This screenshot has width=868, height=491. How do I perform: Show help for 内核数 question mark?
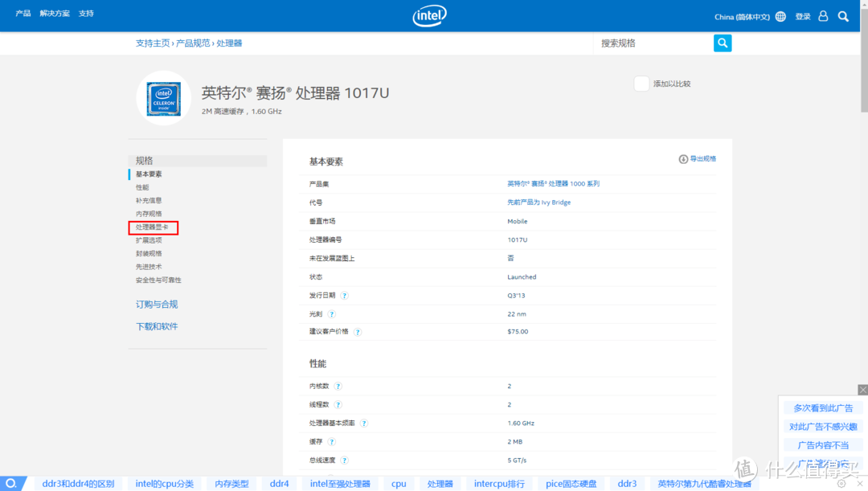coord(338,387)
